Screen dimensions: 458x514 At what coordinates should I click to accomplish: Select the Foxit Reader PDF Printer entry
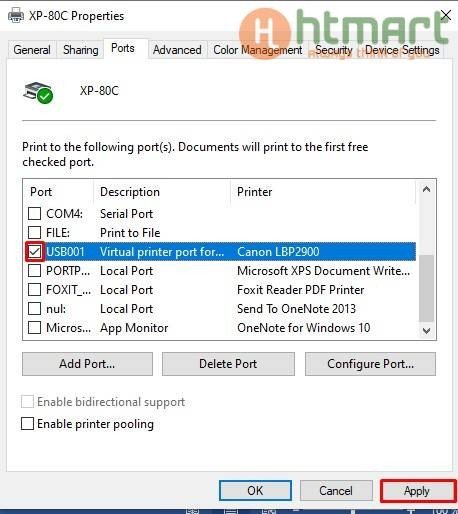pyautogui.click(x=301, y=290)
